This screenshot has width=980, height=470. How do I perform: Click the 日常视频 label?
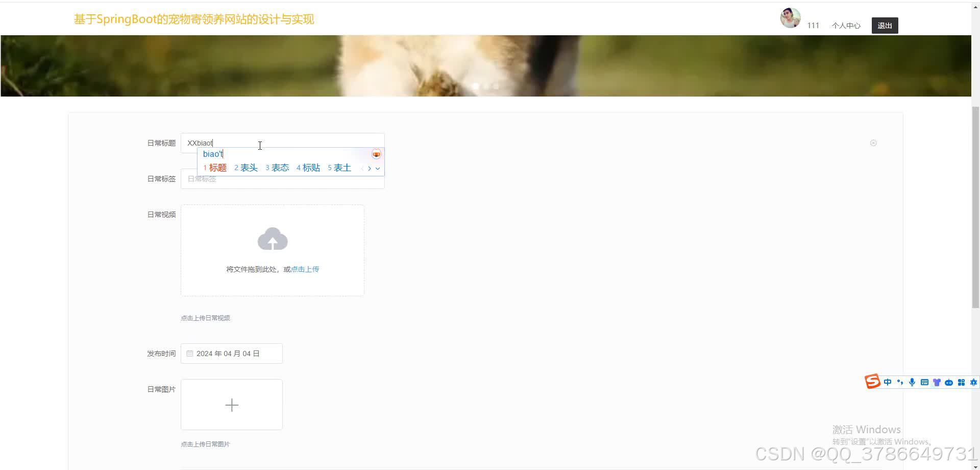coord(161,215)
